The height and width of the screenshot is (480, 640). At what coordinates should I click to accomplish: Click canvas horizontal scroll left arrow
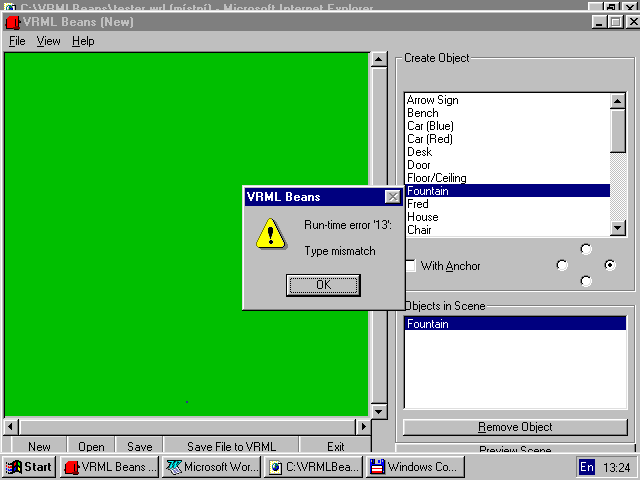pos(11,427)
